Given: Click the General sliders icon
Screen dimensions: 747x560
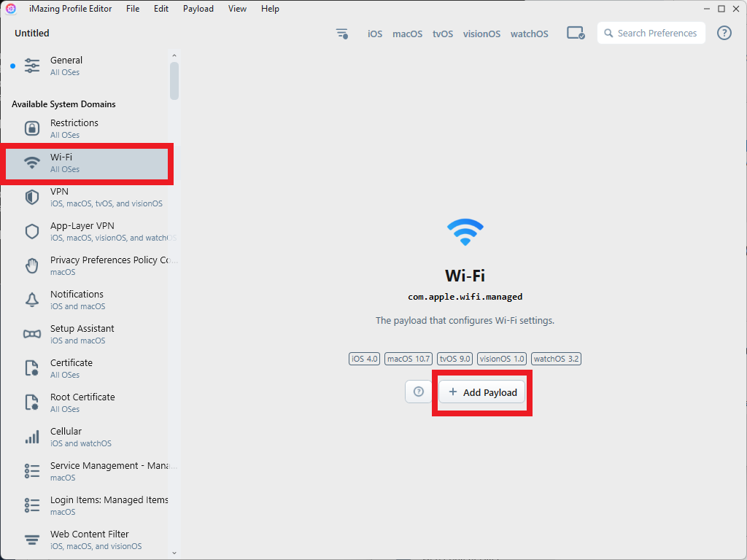Looking at the screenshot, I should click(32, 66).
